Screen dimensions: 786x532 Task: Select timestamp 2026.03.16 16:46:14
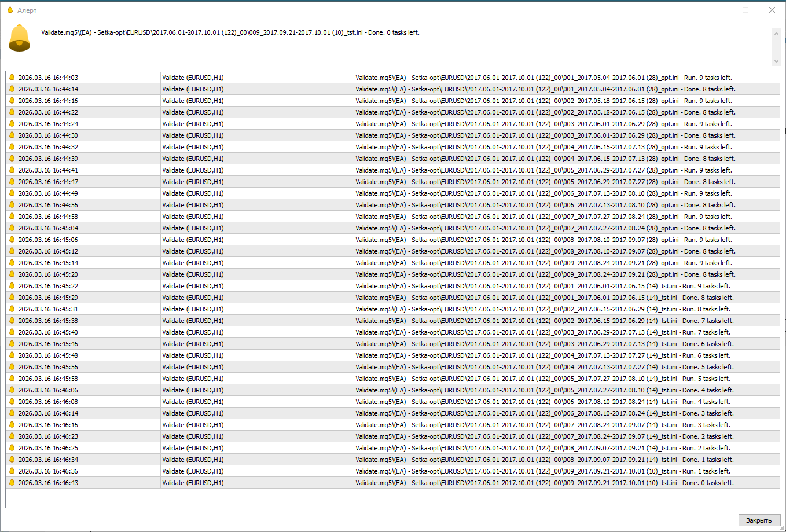point(48,413)
